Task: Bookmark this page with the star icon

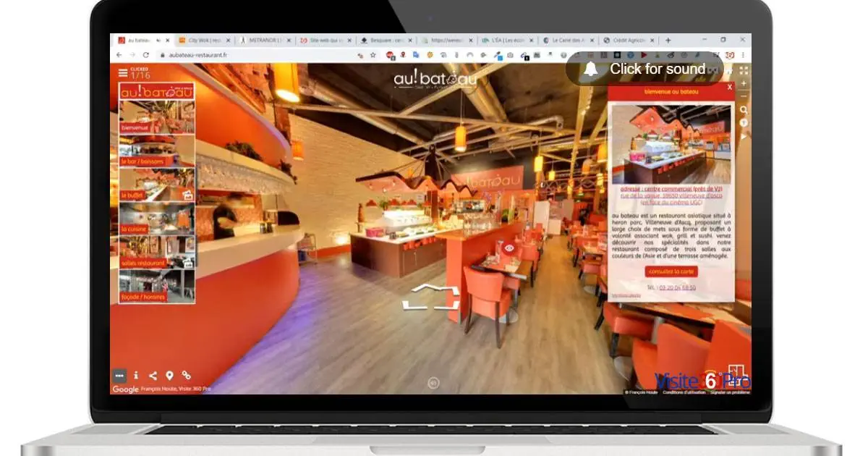Action: coord(373,55)
